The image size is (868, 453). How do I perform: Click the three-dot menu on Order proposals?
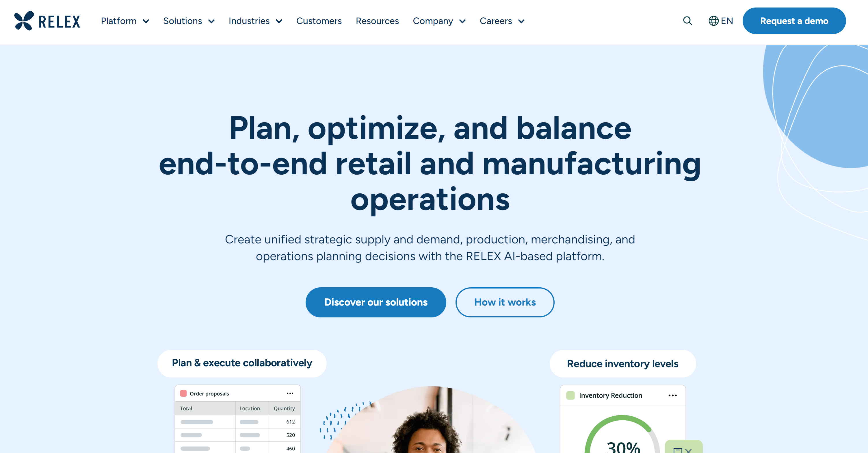(x=290, y=393)
